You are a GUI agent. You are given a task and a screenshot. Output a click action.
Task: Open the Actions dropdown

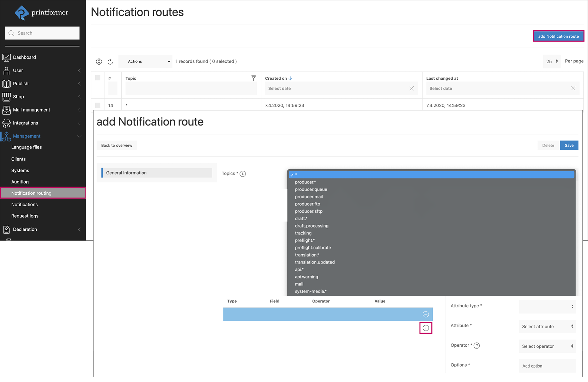click(145, 61)
